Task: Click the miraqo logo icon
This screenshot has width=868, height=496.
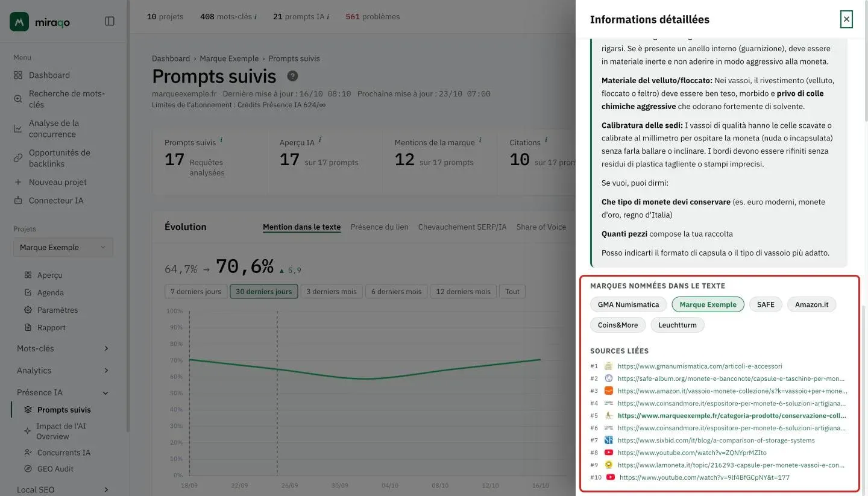Action: (19, 22)
